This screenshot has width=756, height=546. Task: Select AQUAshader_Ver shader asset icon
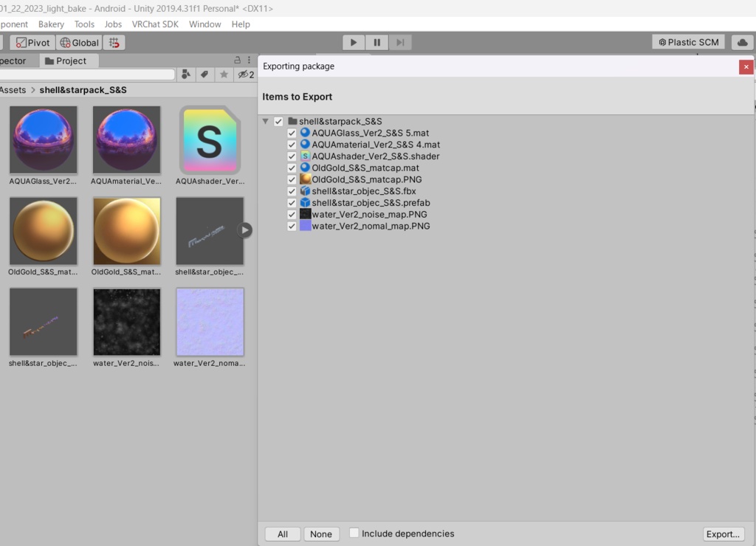pyautogui.click(x=210, y=139)
